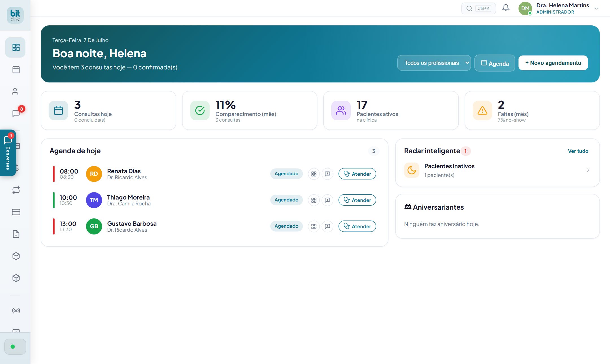The height and width of the screenshot is (364, 610).
Task: Click the Pacientes ativos people icon
Action: tap(341, 110)
